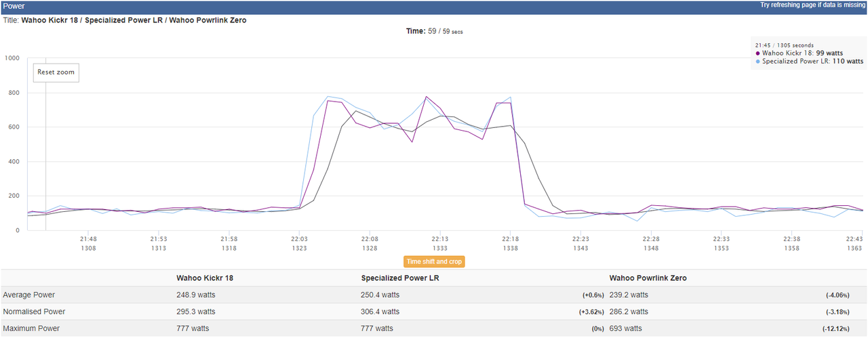868x344 pixels.
Task: Click the 1000 y-axis label
Action: point(12,58)
